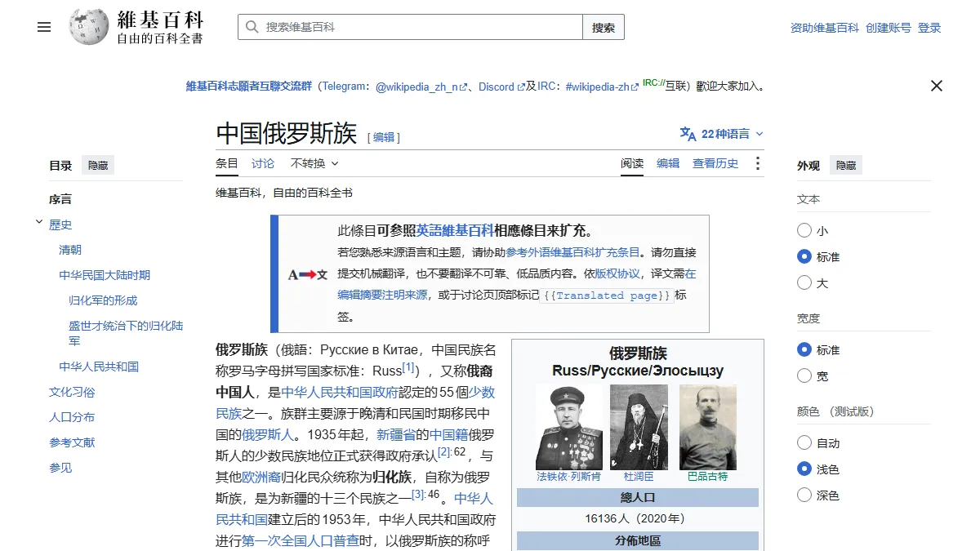Choose dark (深色) color mode

coord(804,495)
